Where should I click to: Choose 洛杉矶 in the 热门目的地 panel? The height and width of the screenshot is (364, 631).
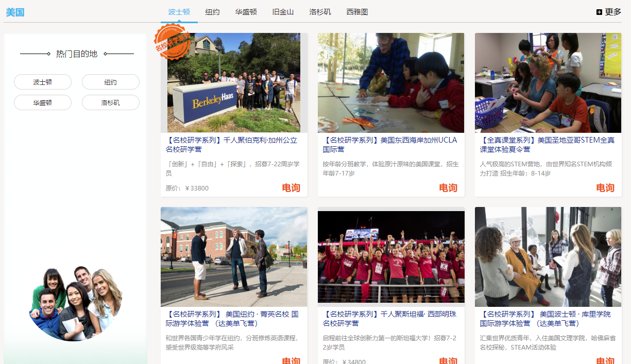110,102
